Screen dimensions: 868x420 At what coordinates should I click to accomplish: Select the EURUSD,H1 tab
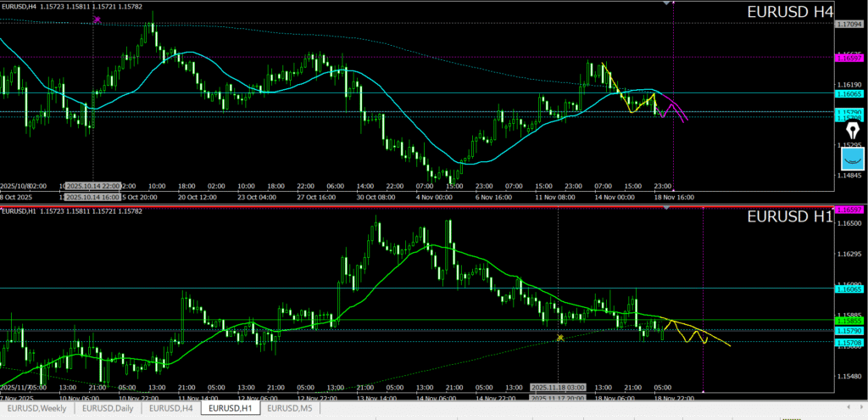[x=231, y=408]
